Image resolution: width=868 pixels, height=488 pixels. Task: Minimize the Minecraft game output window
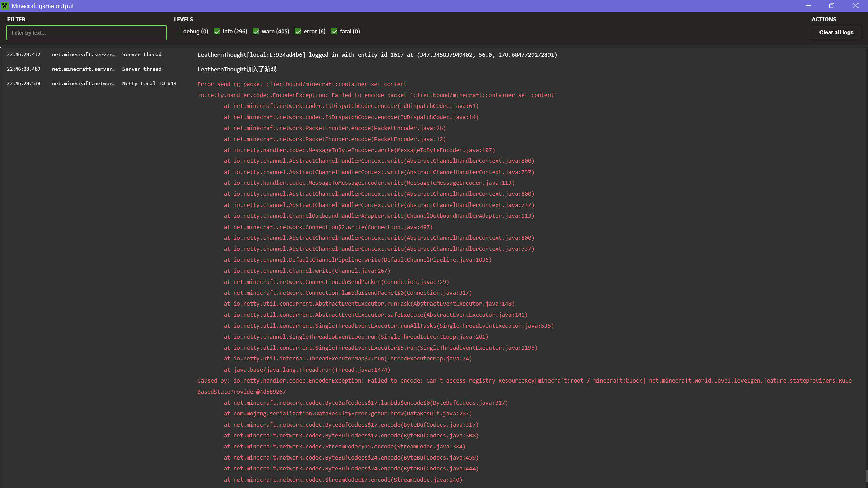coord(808,6)
